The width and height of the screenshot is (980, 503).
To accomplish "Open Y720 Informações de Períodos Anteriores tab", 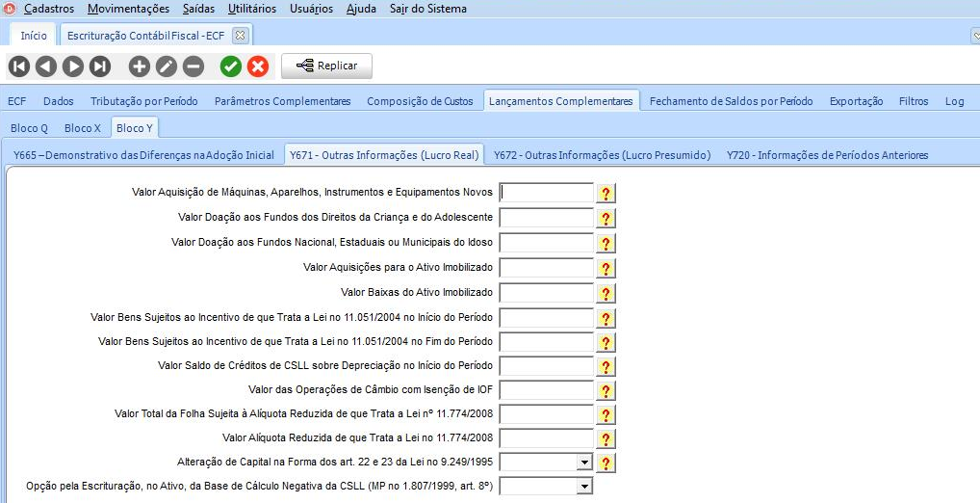I will (x=828, y=155).
